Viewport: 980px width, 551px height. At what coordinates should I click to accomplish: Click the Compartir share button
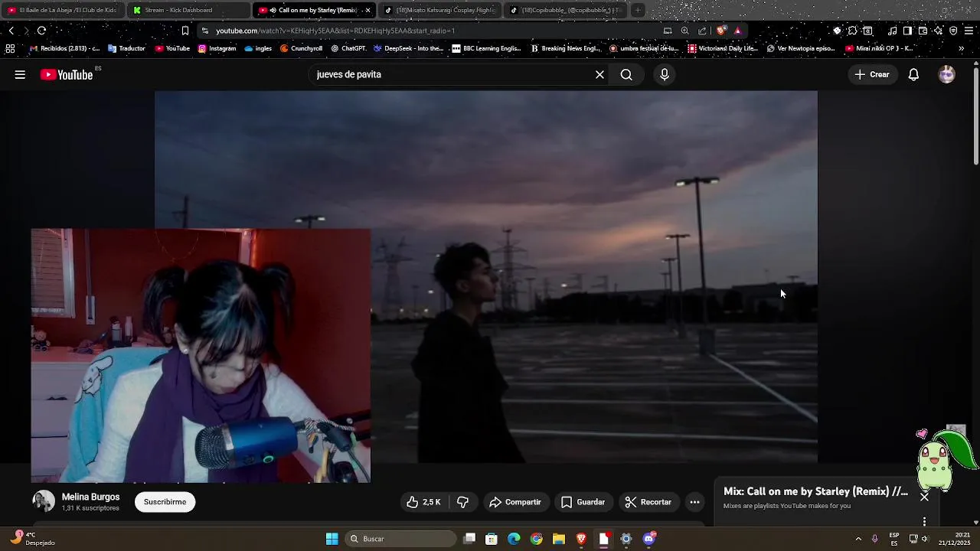(515, 502)
